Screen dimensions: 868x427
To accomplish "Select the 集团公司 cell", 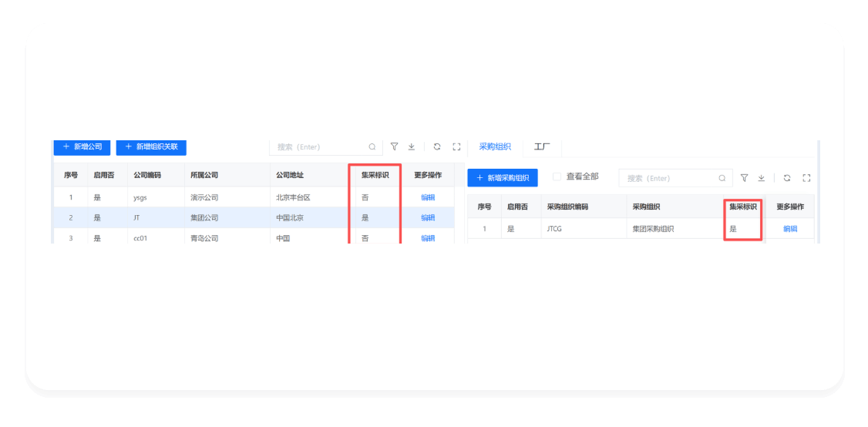I will [204, 217].
